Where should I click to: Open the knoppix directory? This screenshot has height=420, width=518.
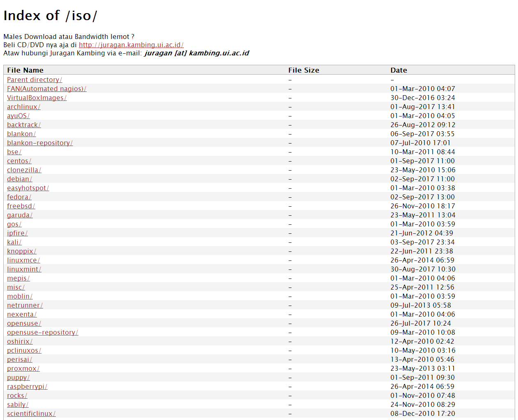(21, 251)
